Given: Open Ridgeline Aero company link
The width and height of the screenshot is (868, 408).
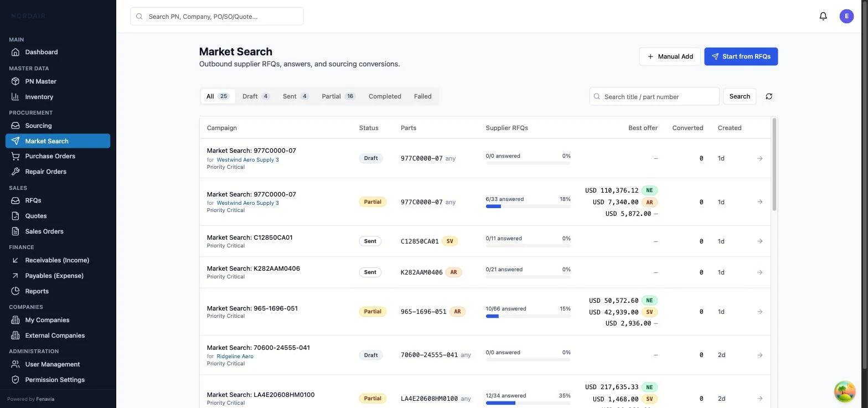Looking at the screenshot, I should point(235,356).
